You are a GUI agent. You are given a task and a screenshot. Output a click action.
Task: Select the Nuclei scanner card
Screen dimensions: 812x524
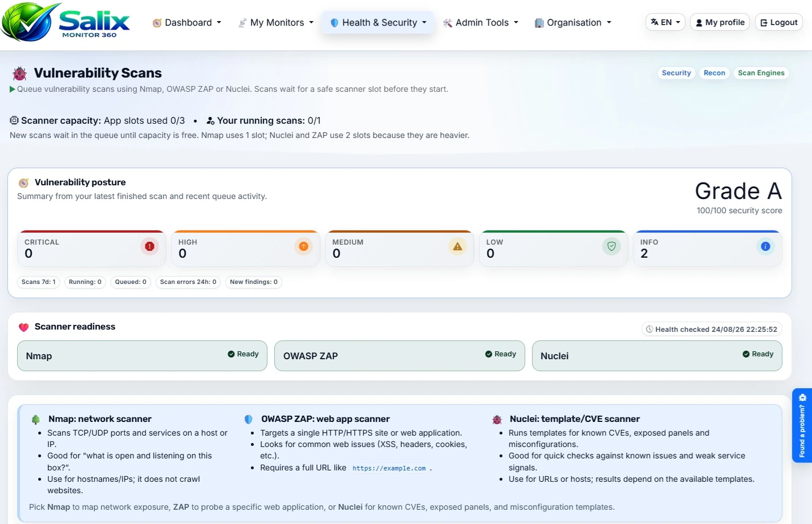(657, 356)
